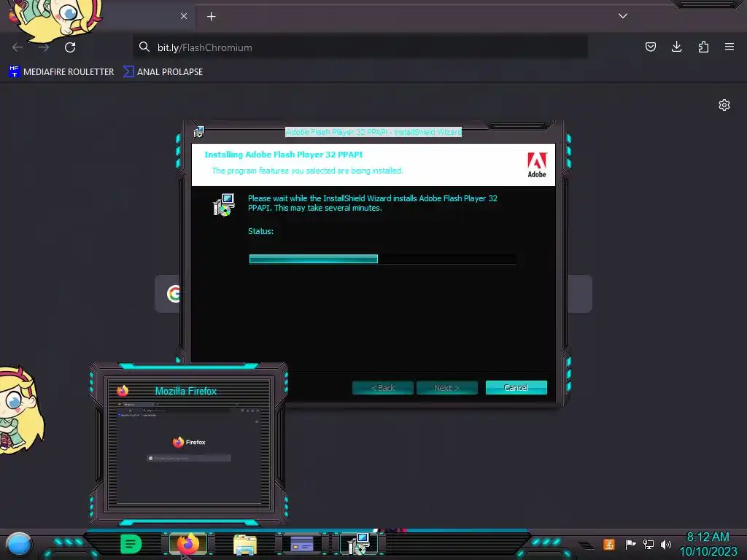Cancel the Flash Player installation
The height and width of the screenshot is (560, 747).
click(516, 388)
